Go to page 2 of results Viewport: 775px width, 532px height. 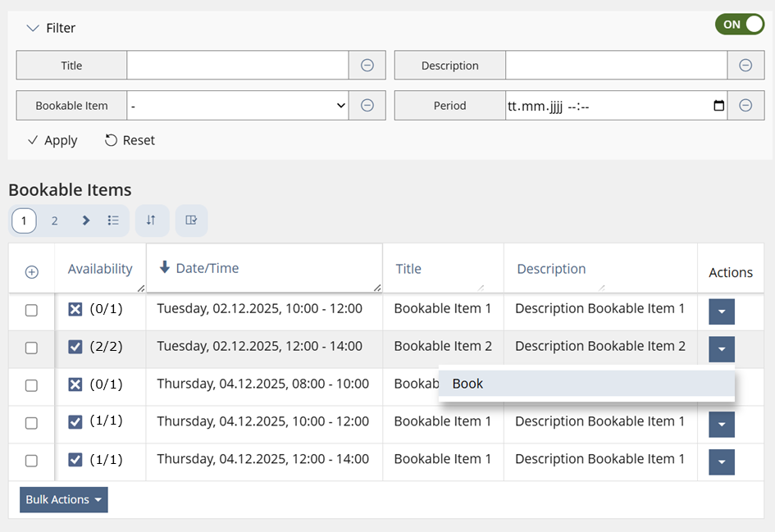55,221
